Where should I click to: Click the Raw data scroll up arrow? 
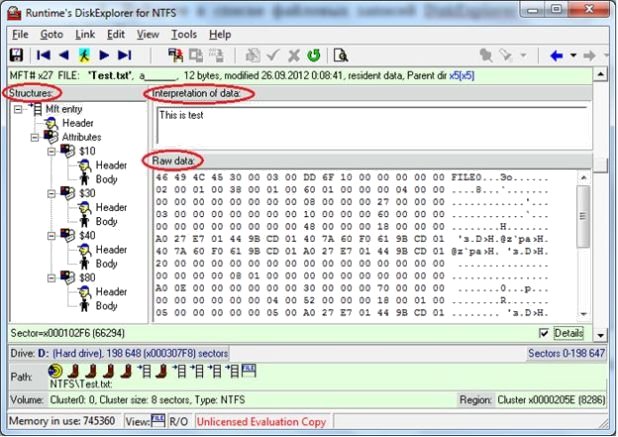tap(583, 178)
